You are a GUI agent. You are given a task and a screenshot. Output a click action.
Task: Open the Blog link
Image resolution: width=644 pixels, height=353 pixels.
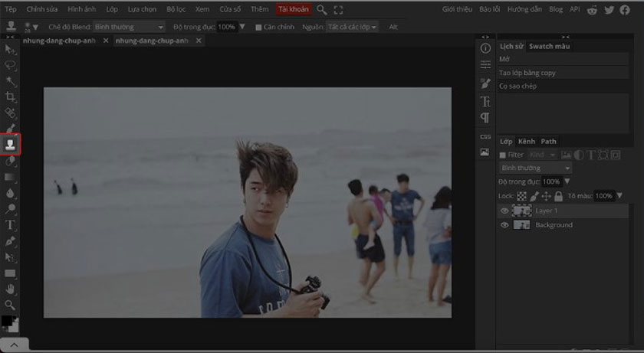556,9
